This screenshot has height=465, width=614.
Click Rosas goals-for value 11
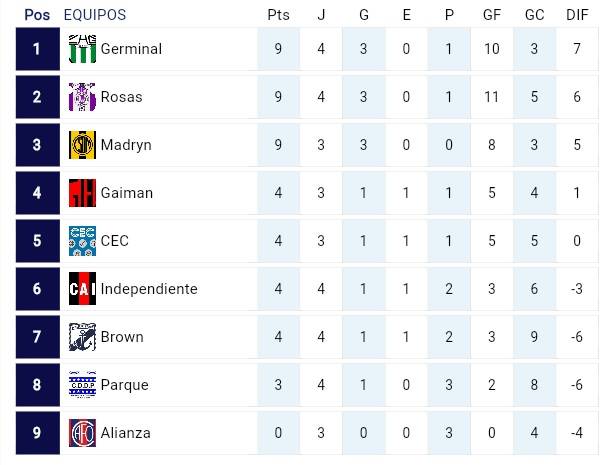click(x=490, y=97)
